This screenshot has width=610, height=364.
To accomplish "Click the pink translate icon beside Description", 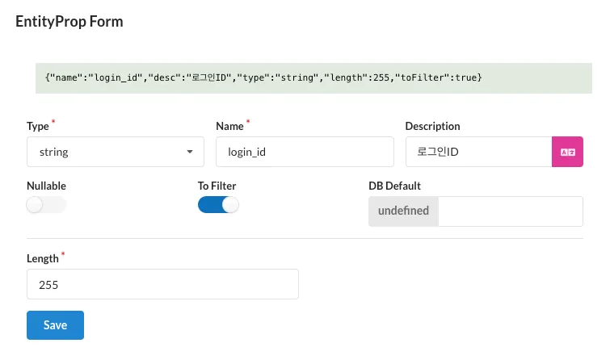I will click(x=567, y=152).
